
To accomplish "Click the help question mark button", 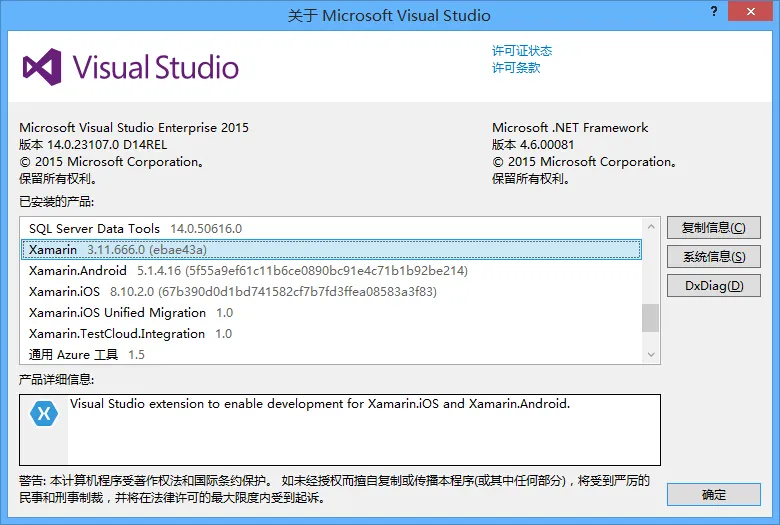I will [x=713, y=12].
